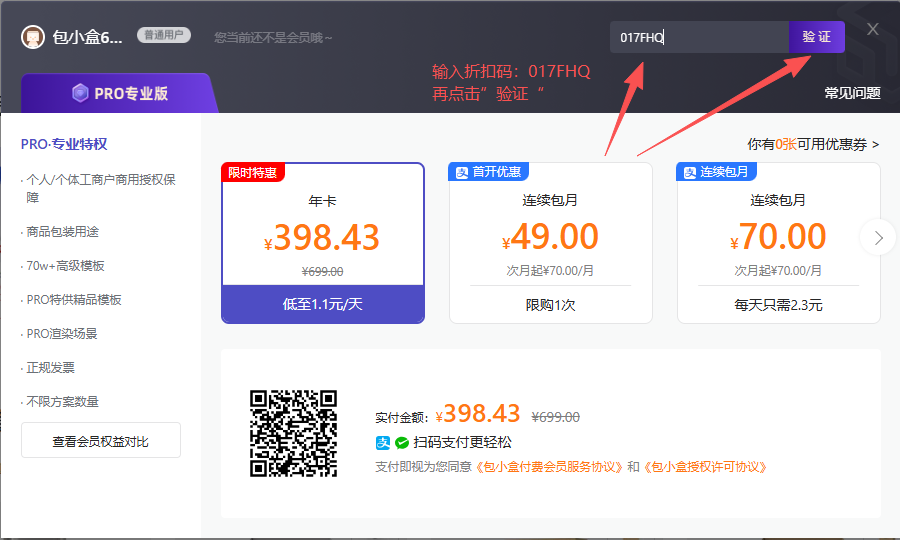Select the PRO专业版 tab

(119, 93)
